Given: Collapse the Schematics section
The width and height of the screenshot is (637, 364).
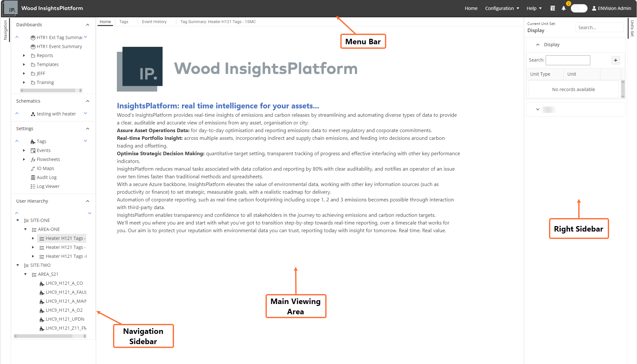Looking at the screenshot, I should [x=88, y=101].
